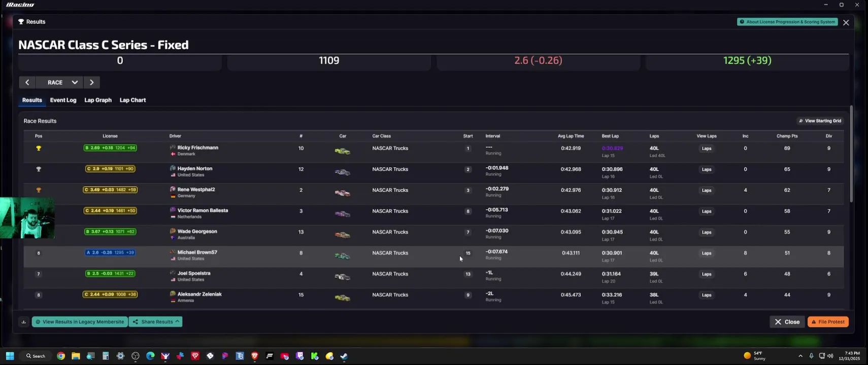Open File Explorer from the taskbar
The image size is (868, 365).
pos(76,356)
